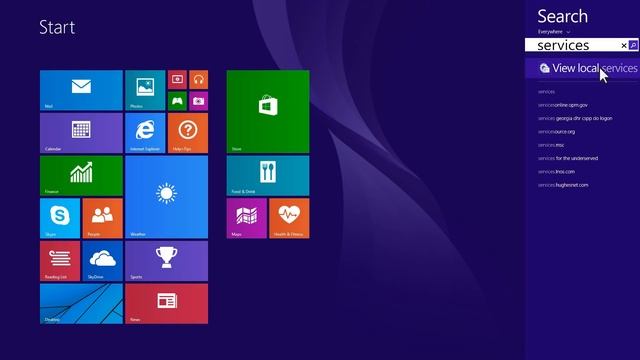Screen dimensions: 640x360
Task: Open the Weather tile
Action: 167,197
